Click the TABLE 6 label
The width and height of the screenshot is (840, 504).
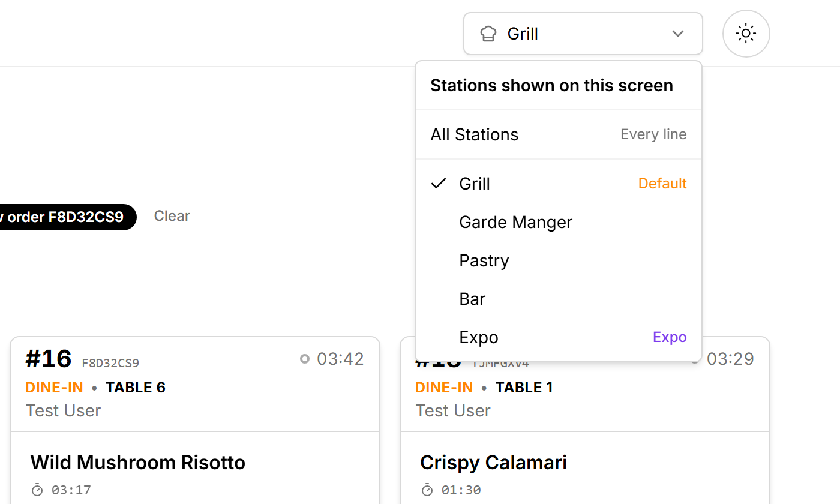coord(136,388)
